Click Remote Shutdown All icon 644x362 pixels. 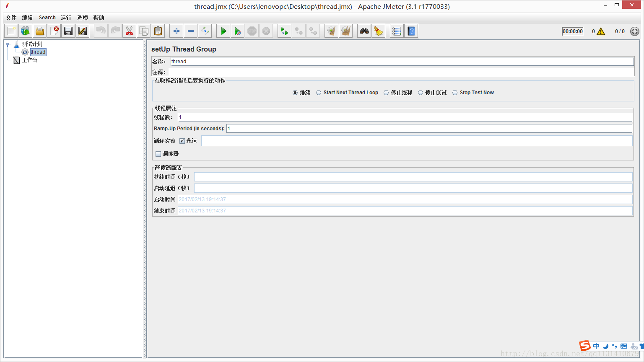coord(313,31)
